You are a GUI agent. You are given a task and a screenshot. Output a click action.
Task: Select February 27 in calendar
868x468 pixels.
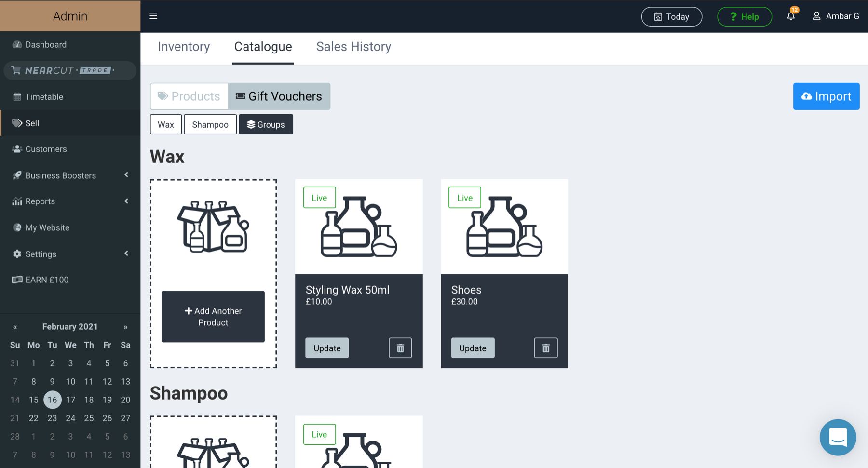(125, 418)
